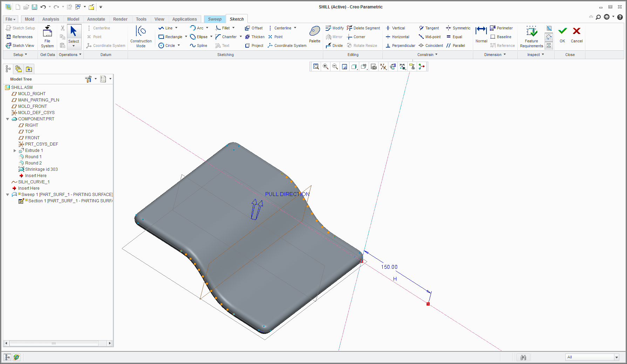The height and width of the screenshot is (364, 627).
Task: Click OK to accept the sketch
Action: (x=562, y=34)
